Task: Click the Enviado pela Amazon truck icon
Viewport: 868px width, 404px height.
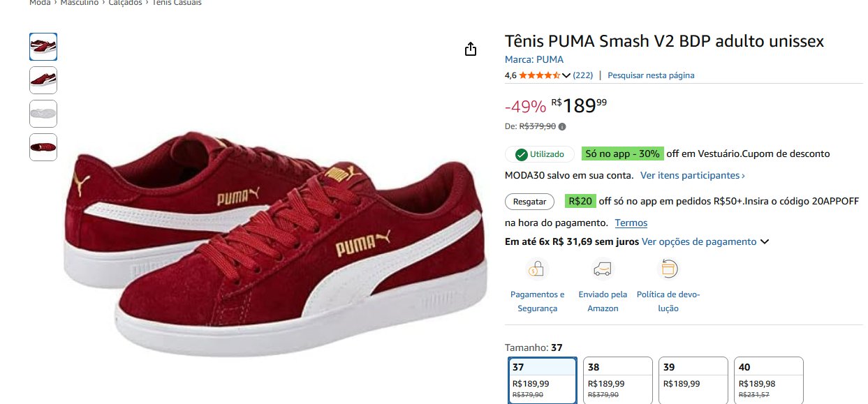Action: 602,269
